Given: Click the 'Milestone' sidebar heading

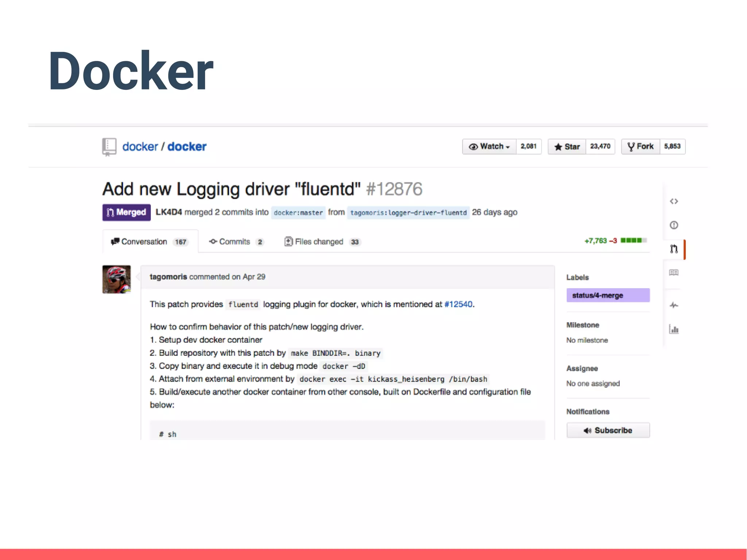Looking at the screenshot, I should [x=582, y=325].
